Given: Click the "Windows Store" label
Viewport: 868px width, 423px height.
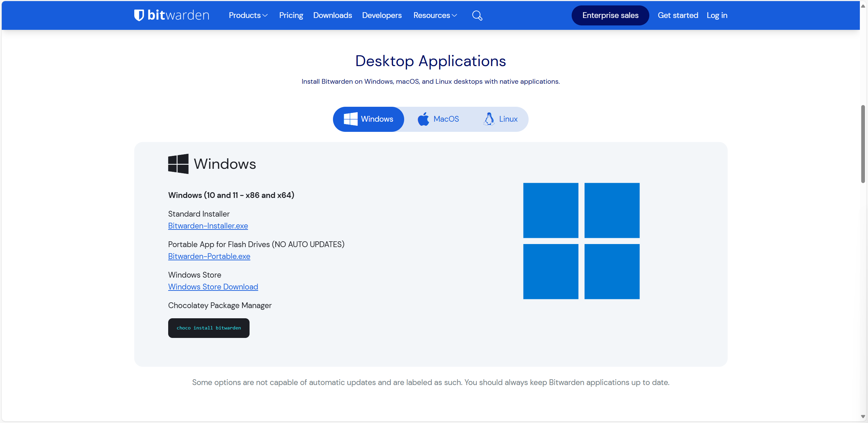Looking at the screenshot, I should (195, 275).
